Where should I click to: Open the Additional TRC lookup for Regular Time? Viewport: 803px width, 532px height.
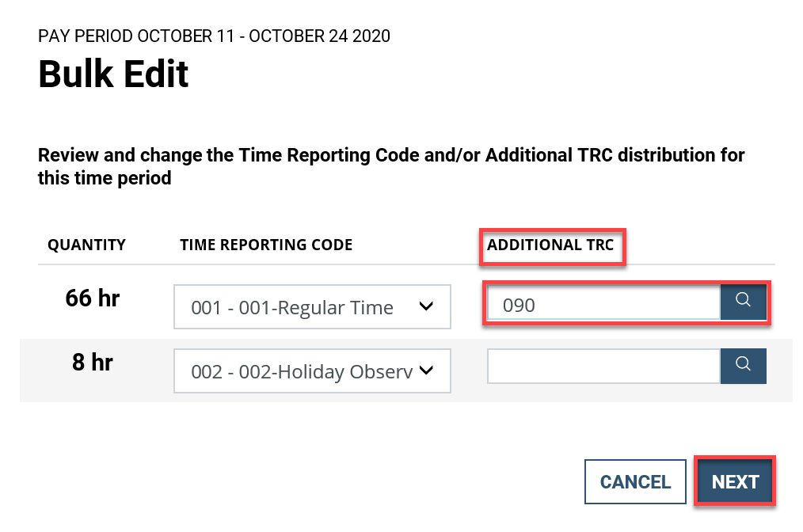click(743, 302)
